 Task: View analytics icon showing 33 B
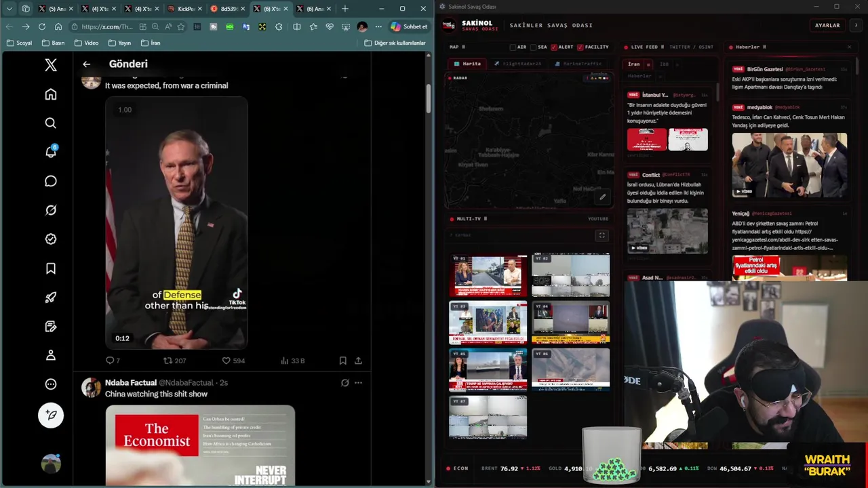[x=292, y=361]
